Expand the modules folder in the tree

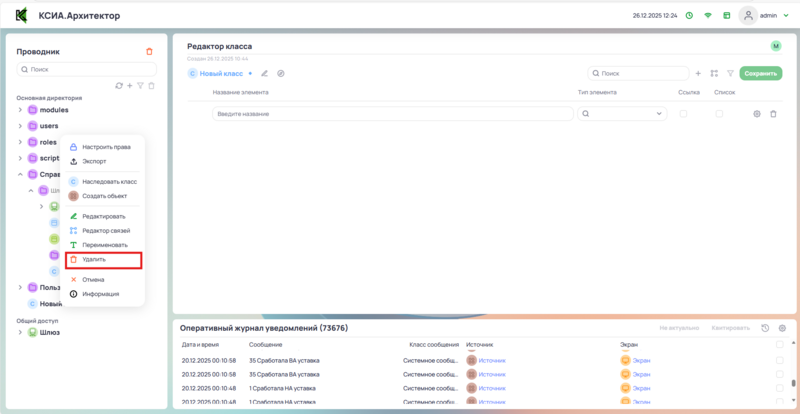[x=20, y=110]
